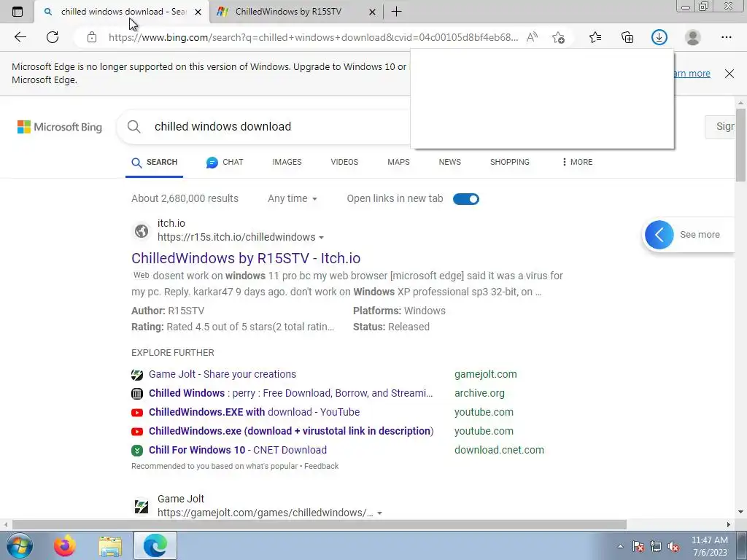The image size is (747, 560).
Task: Open the Downloads flyout button
Action: pos(659,37)
